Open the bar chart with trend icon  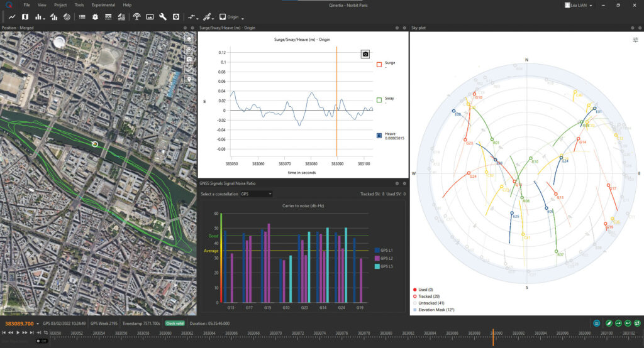(54, 17)
